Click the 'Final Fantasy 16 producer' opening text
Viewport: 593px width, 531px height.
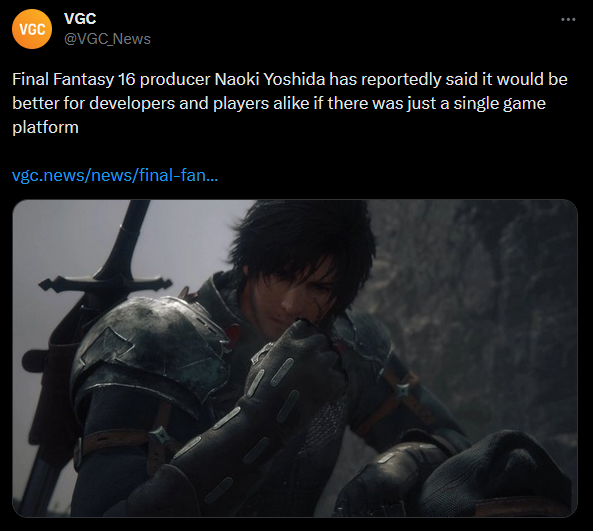click(111, 79)
